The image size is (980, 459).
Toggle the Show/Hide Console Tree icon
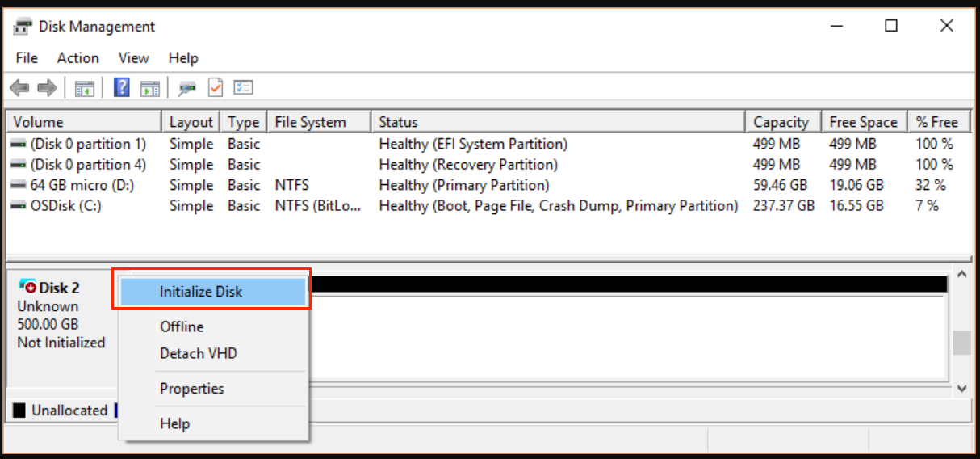pos(85,87)
